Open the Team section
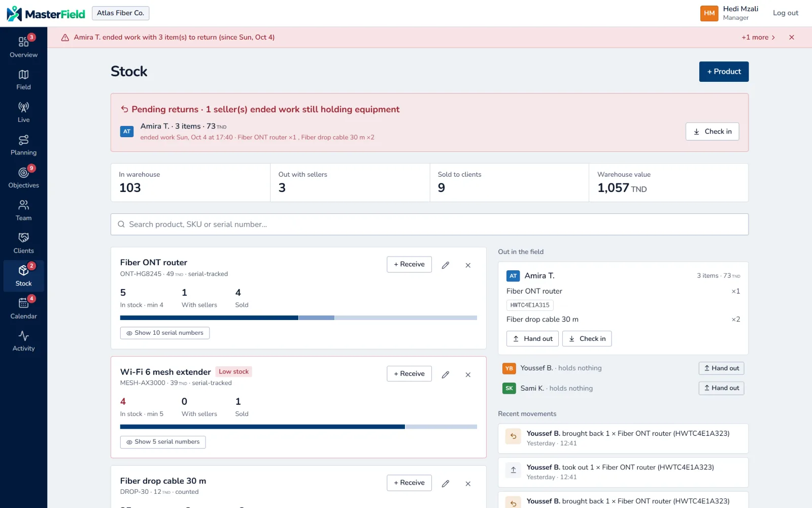 tap(23, 210)
